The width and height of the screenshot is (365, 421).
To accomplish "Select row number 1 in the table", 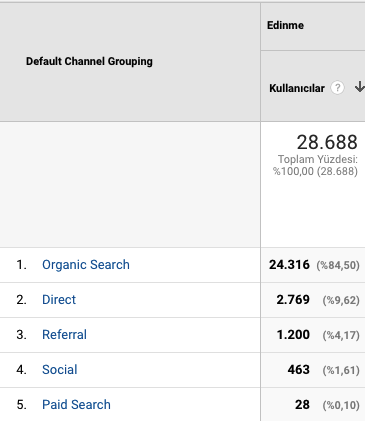I will pyautogui.click(x=21, y=265).
